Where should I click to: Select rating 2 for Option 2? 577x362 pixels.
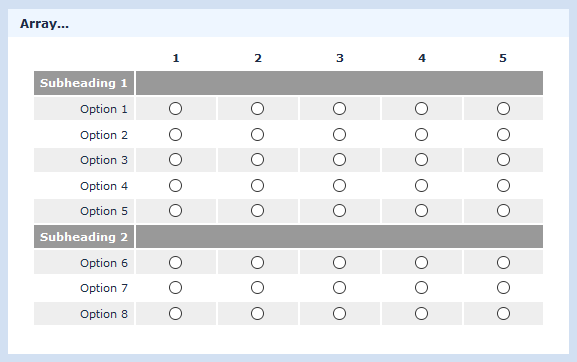[x=257, y=135]
